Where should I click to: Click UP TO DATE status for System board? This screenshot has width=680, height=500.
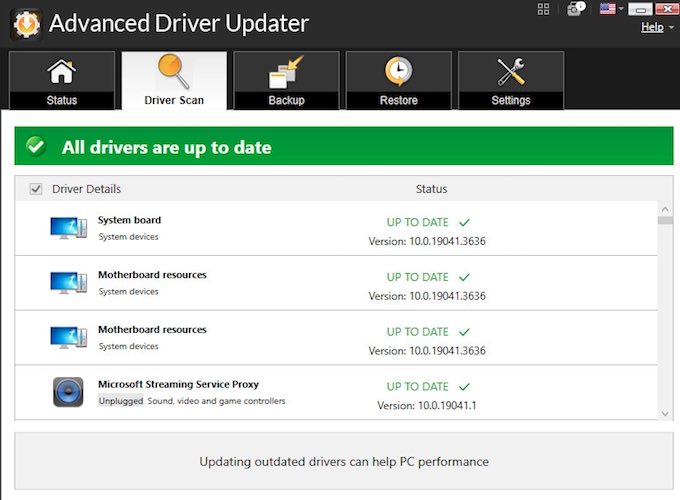click(417, 222)
